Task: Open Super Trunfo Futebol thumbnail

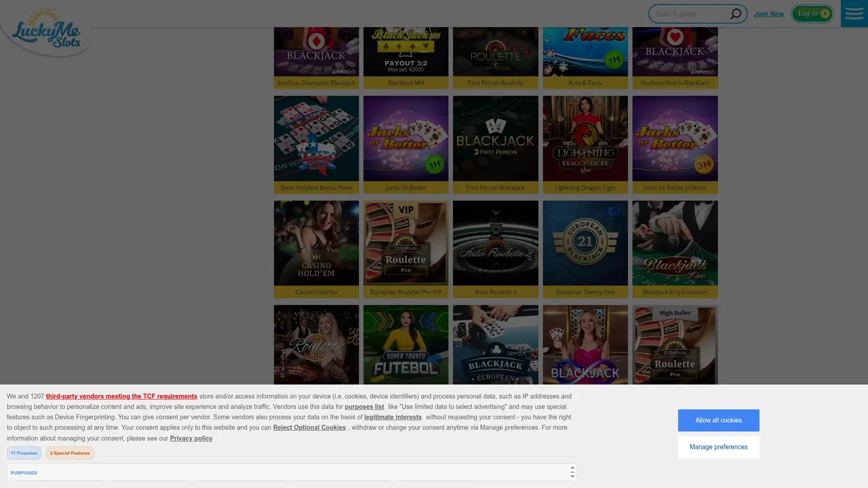Action: tap(406, 345)
